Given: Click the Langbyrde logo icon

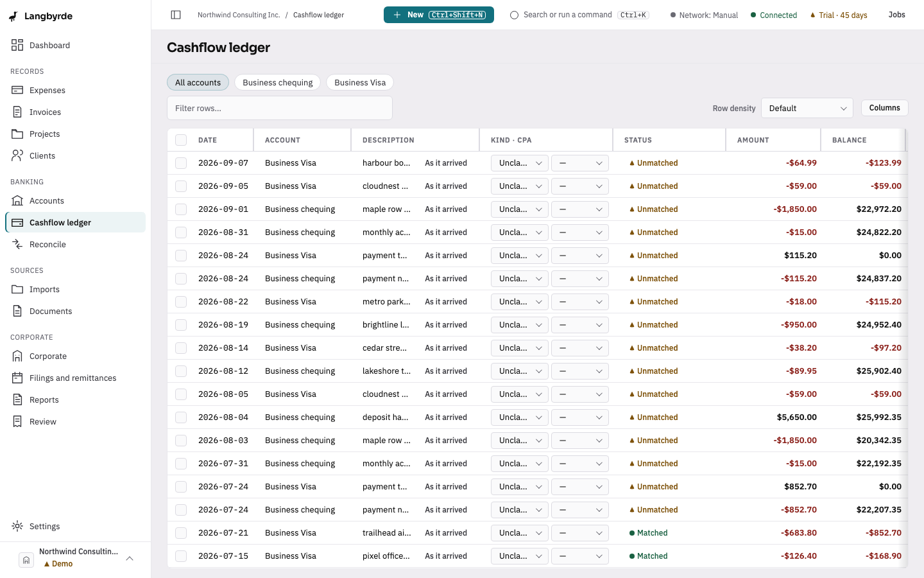Looking at the screenshot, I should 13,16.
